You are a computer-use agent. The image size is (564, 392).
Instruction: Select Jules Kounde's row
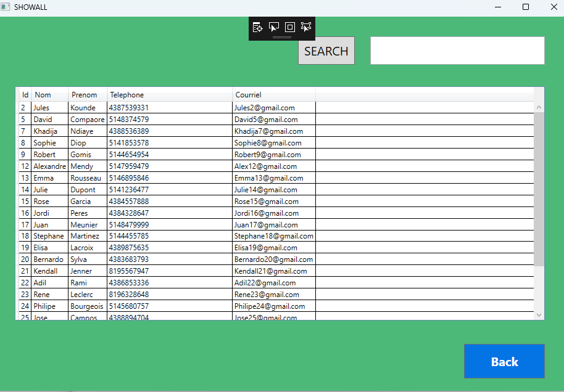[123, 107]
